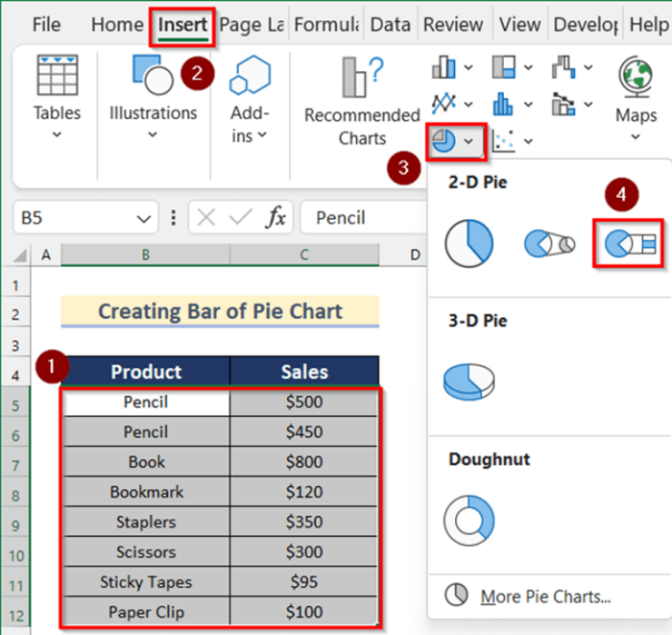Click the formula bar enter checkmark icon
The image size is (672, 635).
241,217
